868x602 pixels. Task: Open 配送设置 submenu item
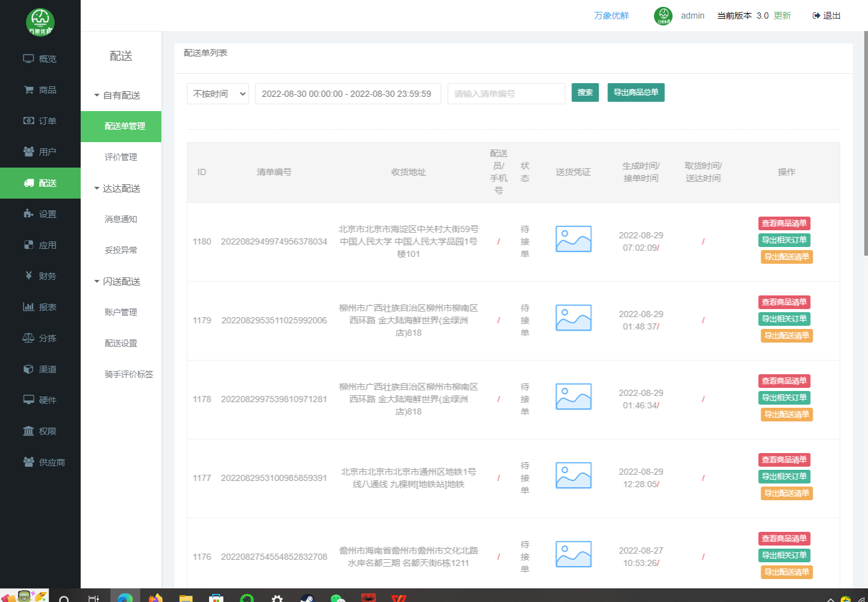coord(121,343)
